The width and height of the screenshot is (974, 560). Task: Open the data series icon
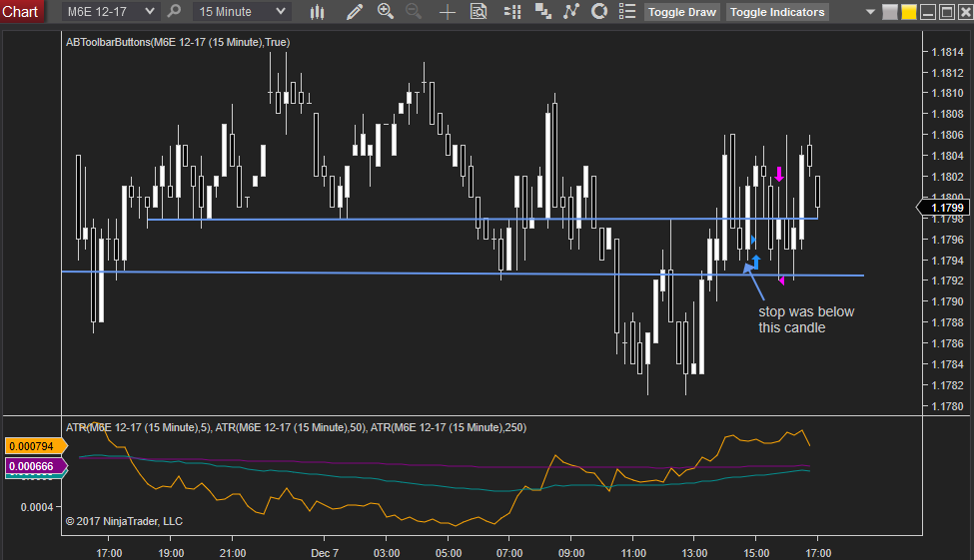542,11
